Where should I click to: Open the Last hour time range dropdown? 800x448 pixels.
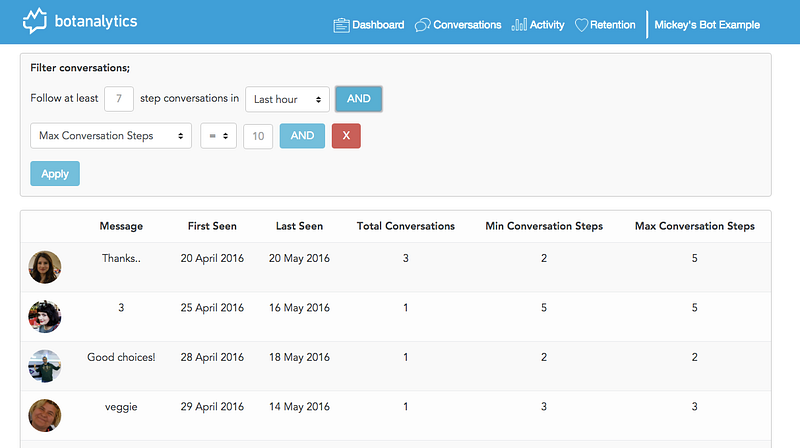point(287,99)
